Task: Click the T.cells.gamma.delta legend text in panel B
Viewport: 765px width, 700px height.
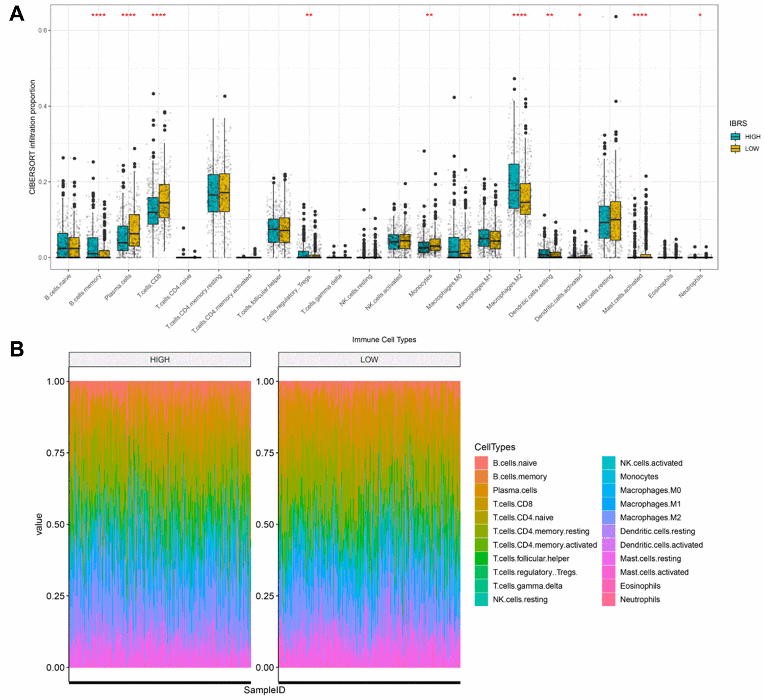Action: (x=527, y=586)
